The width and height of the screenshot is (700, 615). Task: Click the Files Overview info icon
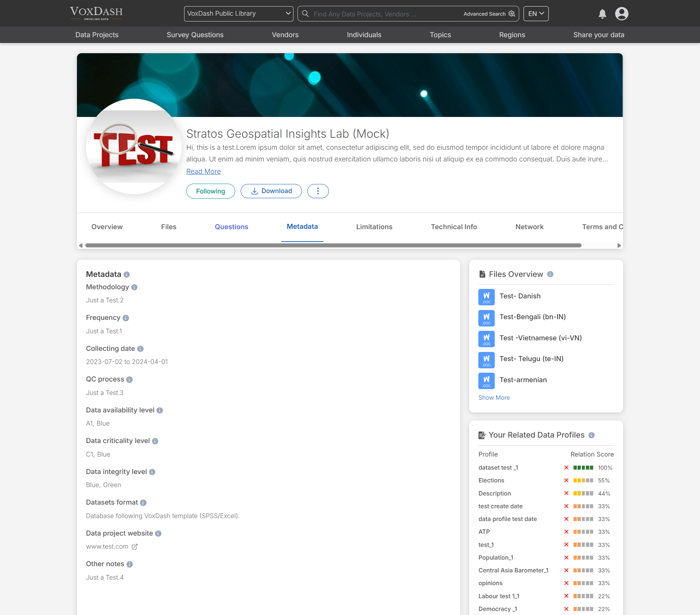[550, 274]
